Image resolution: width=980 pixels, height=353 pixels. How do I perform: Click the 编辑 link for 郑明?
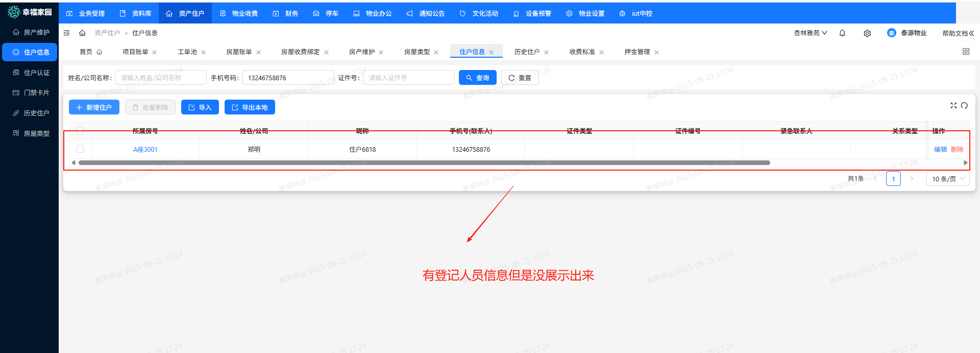(940, 149)
